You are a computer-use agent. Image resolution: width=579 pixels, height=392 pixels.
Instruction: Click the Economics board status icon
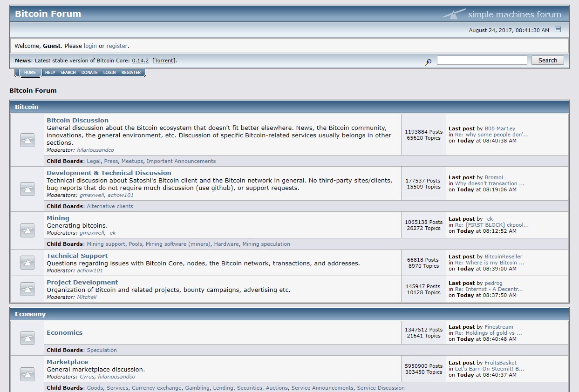[27, 338]
